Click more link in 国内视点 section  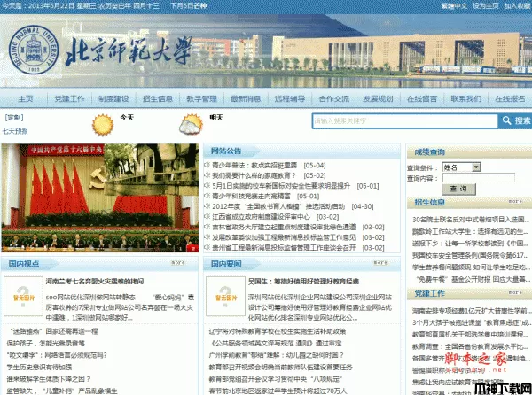click(178, 263)
